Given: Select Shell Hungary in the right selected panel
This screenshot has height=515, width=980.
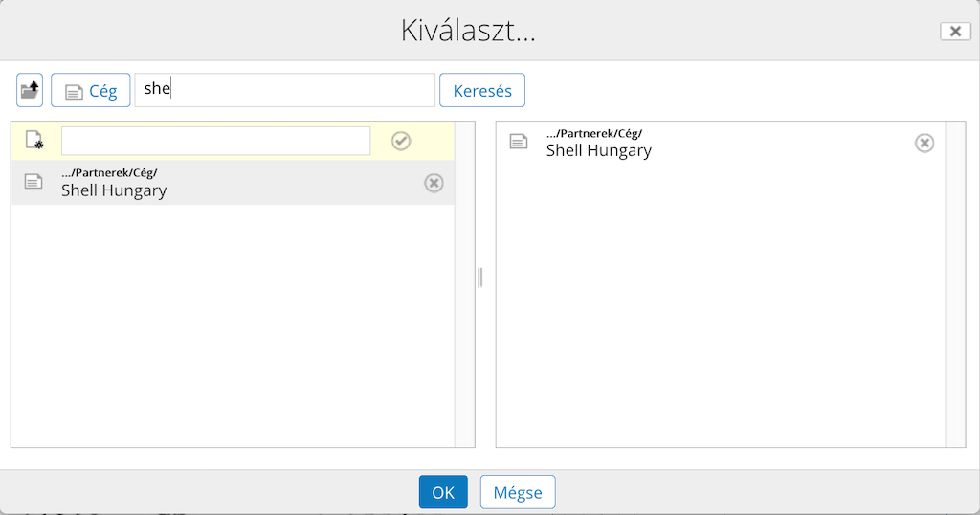Looking at the screenshot, I should [599, 150].
